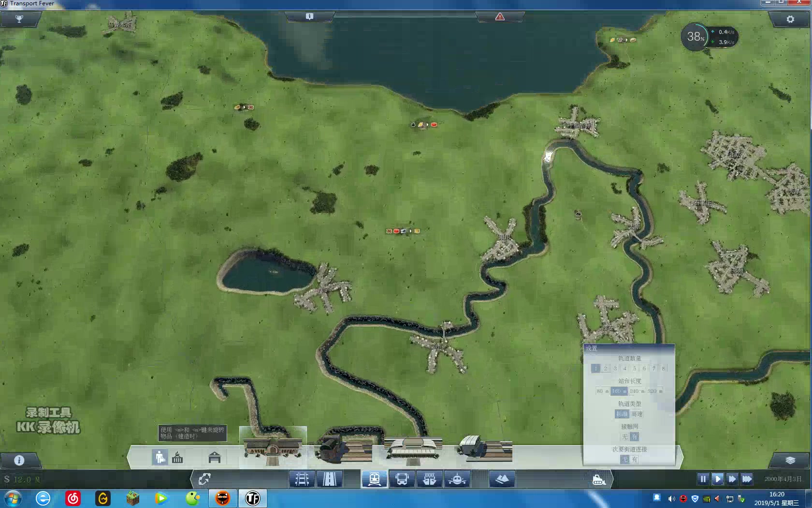Open the Windows Start menu
This screenshot has width=812, height=508.
click(13, 498)
